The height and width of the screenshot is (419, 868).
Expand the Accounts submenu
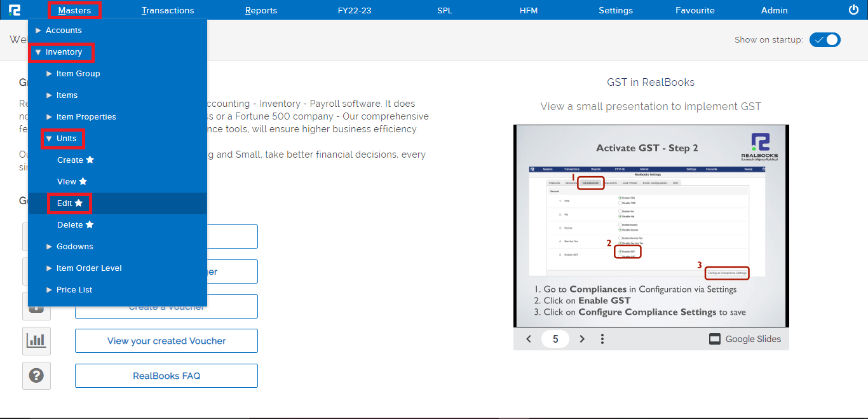click(64, 31)
